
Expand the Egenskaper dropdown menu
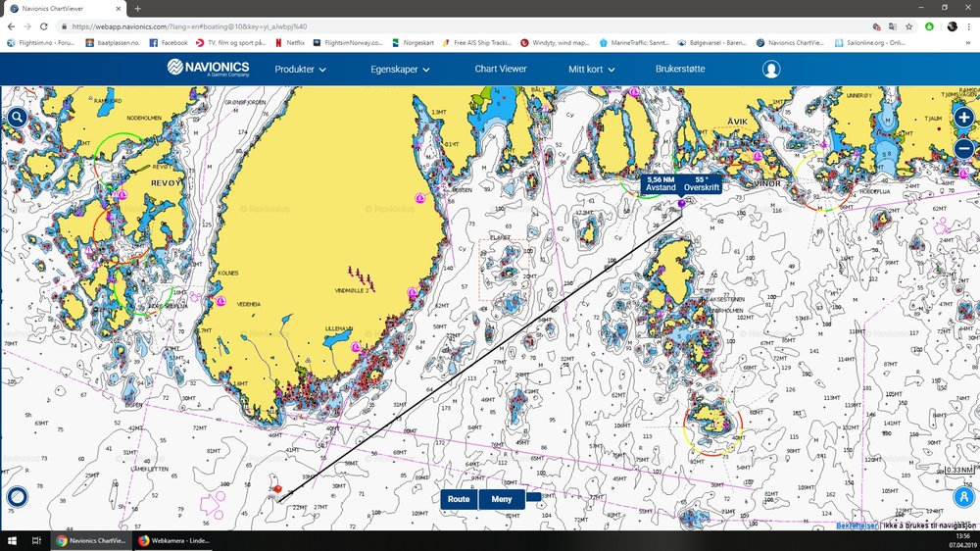pyautogui.click(x=400, y=70)
